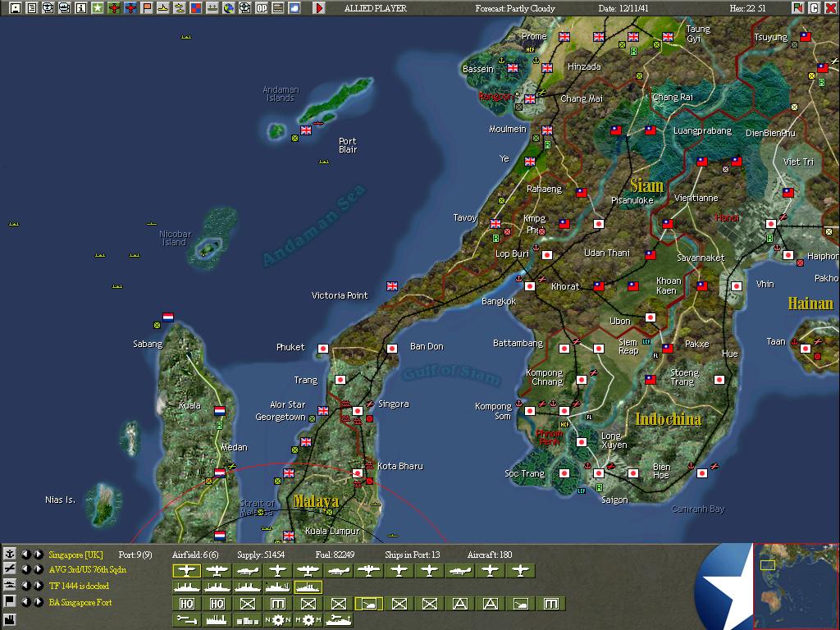
Task: Open the document report icon in toolbar
Action: click(x=32, y=8)
